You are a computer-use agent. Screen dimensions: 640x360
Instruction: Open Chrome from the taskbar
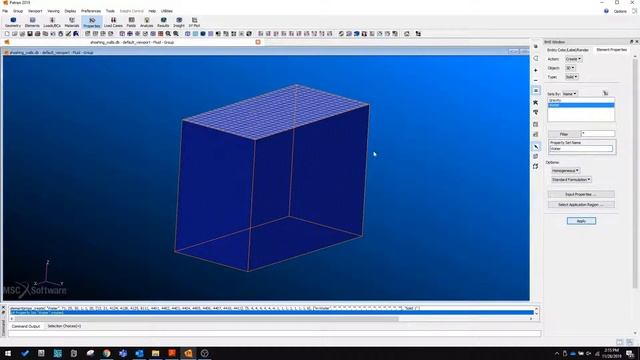(107, 353)
